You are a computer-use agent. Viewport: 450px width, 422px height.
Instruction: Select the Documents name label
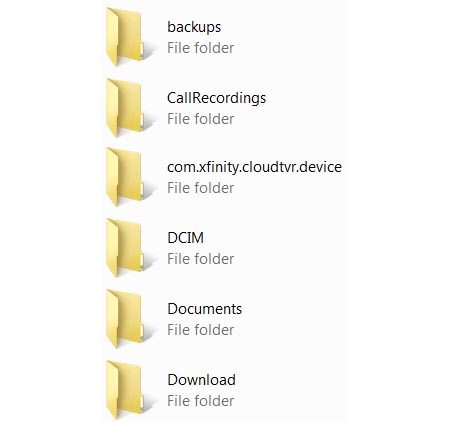(205, 309)
